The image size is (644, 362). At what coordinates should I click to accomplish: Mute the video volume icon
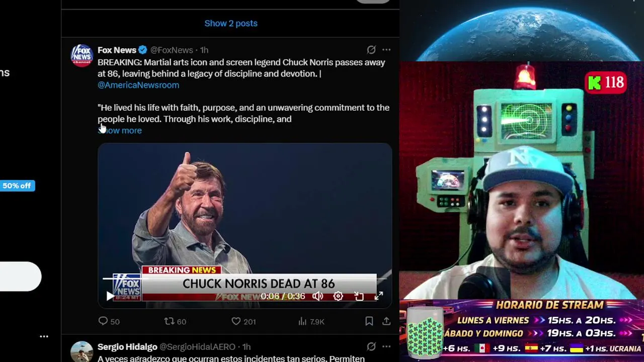(x=317, y=296)
